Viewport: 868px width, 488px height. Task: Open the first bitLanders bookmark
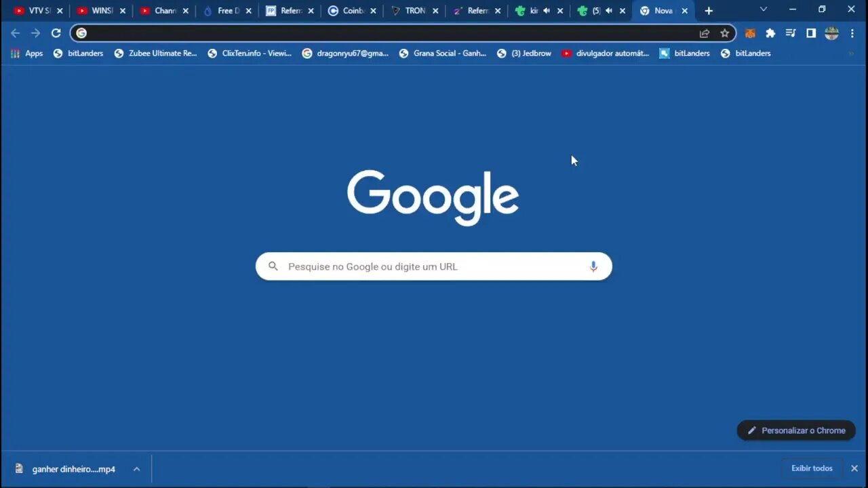click(x=78, y=54)
